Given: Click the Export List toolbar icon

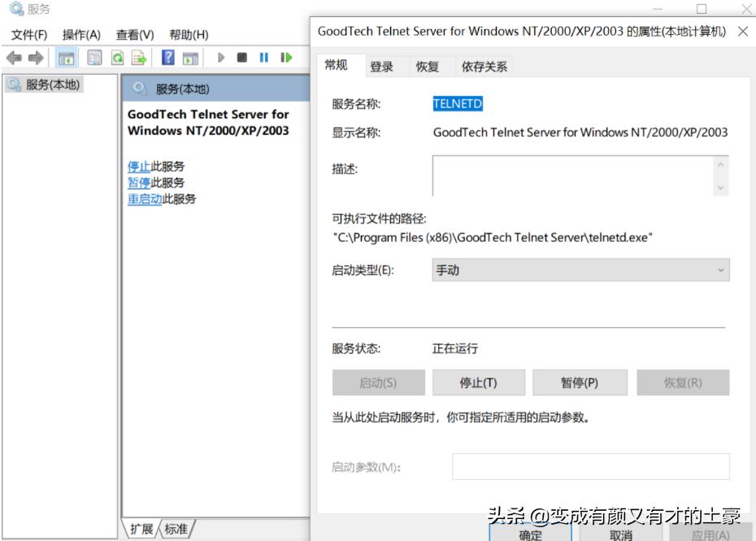Looking at the screenshot, I should tap(139, 57).
